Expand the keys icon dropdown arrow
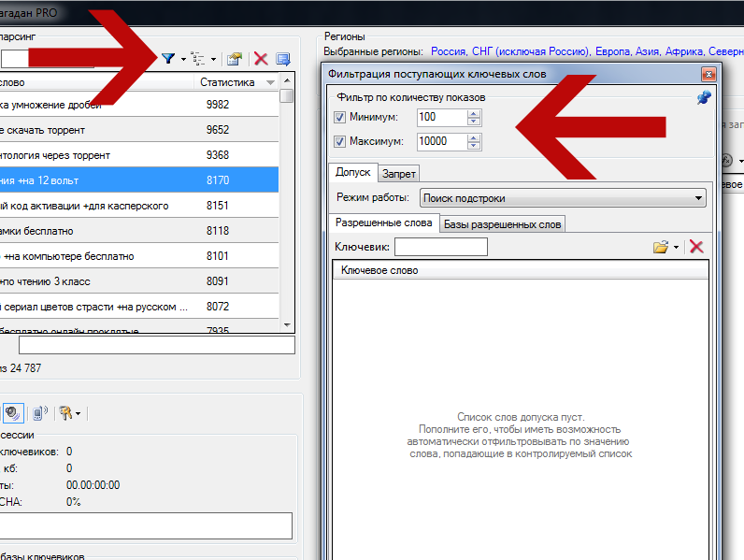This screenshot has width=744, height=560. 78,413
